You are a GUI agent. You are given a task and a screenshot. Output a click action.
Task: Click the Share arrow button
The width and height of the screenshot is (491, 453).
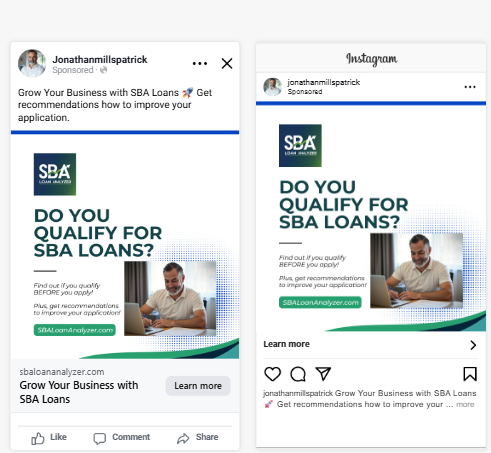click(197, 437)
